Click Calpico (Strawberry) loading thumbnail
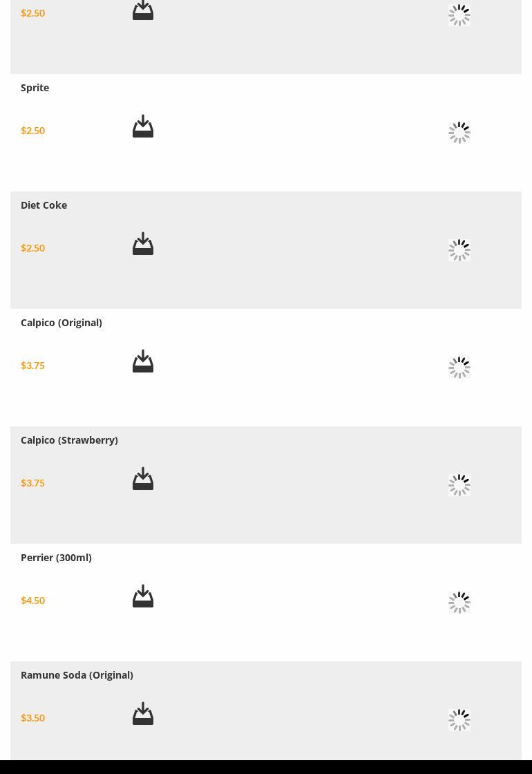This screenshot has width=532, height=774. [x=459, y=485]
